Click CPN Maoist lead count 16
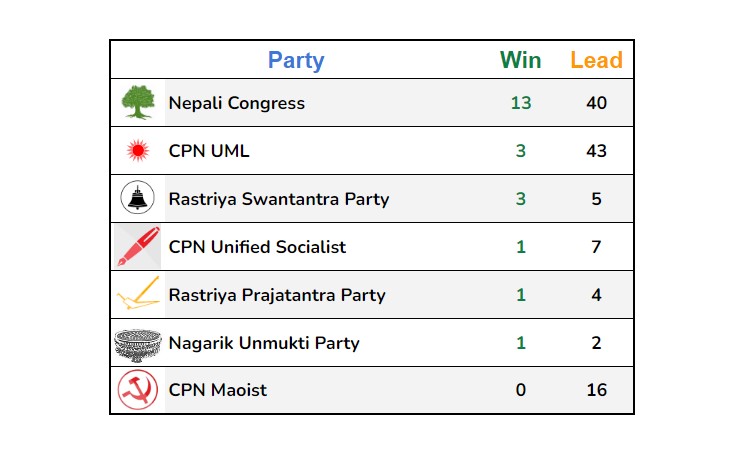 [597, 390]
